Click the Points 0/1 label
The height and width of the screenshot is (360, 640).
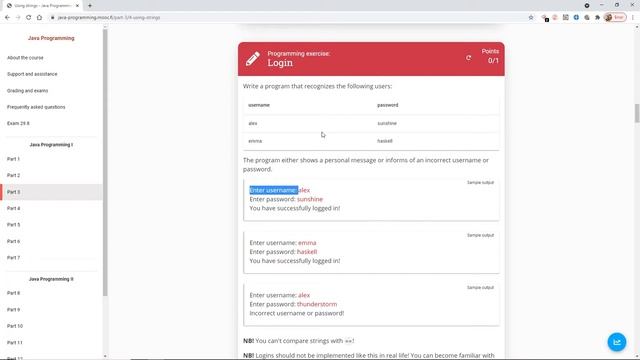pyautogui.click(x=490, y=56)
